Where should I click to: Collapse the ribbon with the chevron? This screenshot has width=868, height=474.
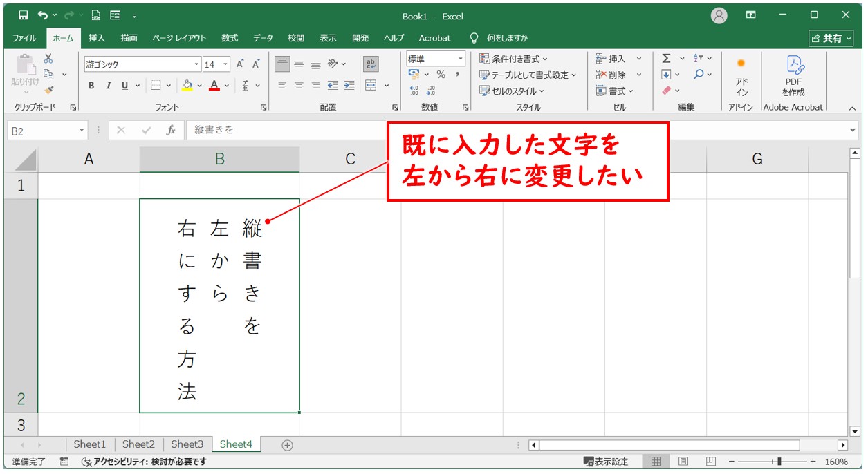click(x=852, y=108)
